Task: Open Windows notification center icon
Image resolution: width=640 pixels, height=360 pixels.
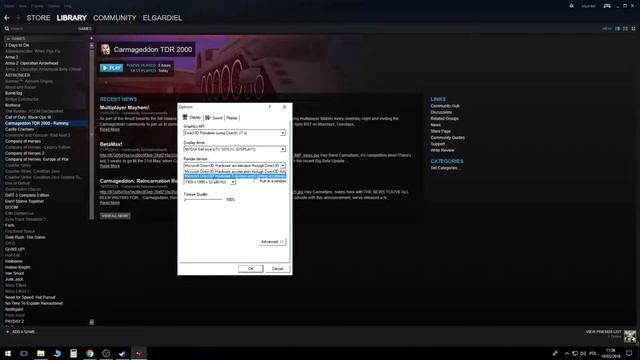Action: 629,353
